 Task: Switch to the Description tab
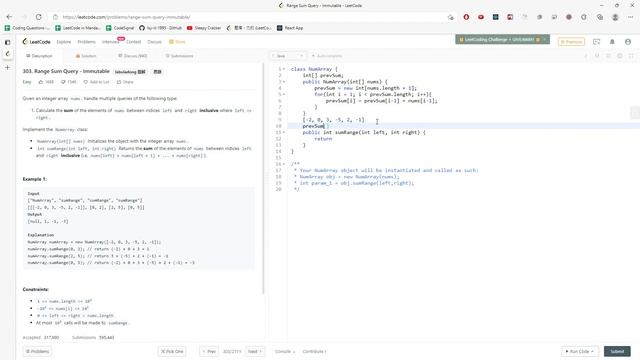pyautogui.click(x=39, y=56)
